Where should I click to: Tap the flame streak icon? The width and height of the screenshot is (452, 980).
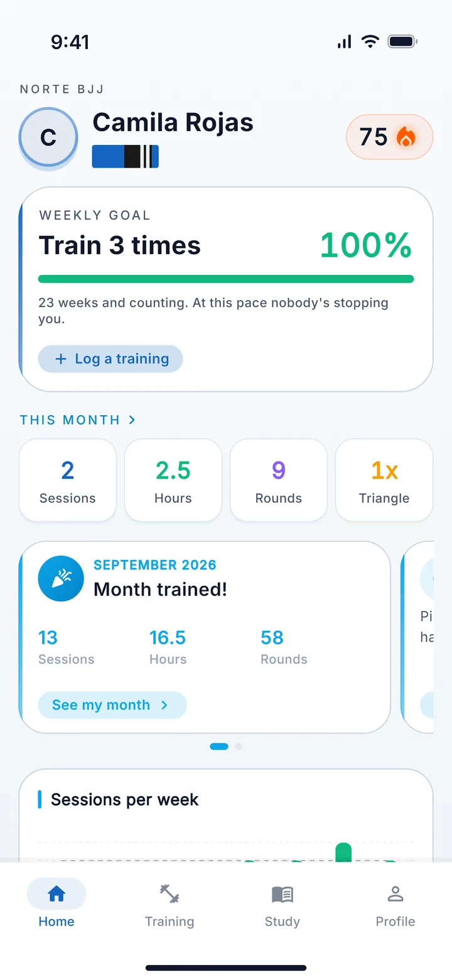click(406, 137)
